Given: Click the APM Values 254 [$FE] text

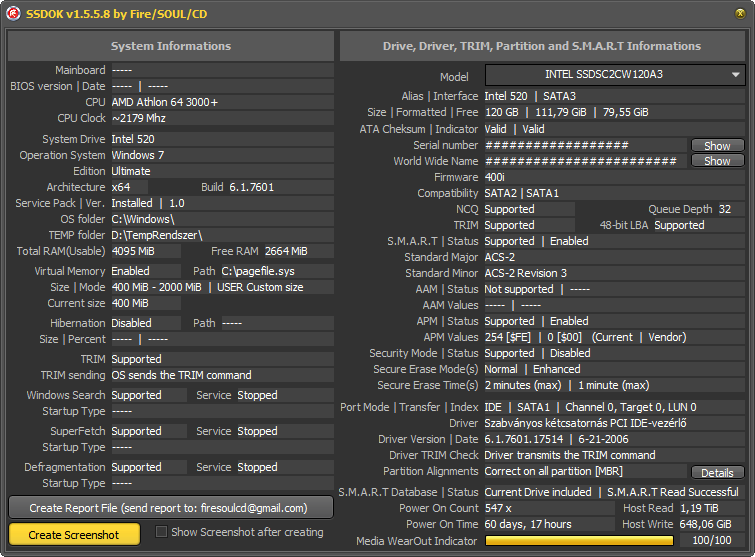Looking at the screenshot, I should pyautogui.click(x=508, y=337).
